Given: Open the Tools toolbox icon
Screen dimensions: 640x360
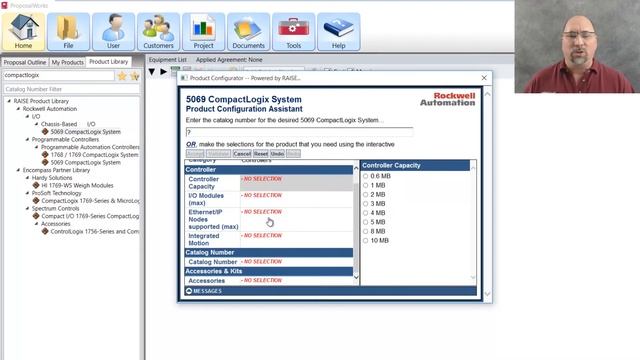Looking at the screenshot, I should click(293, 31).
